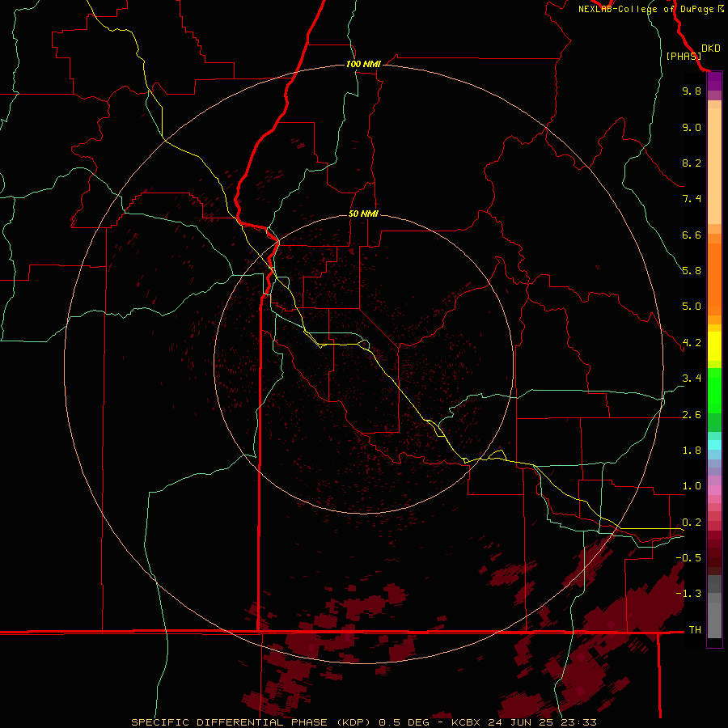
Task: Click the 100 NMI range ring label
Action: (363, 64)
